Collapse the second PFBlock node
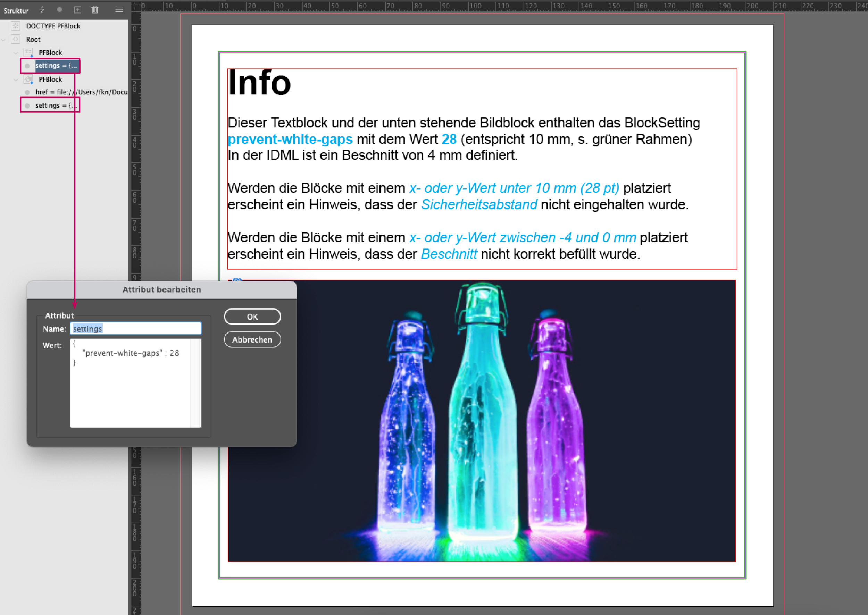The image size is (868, 615). (16, 79)
